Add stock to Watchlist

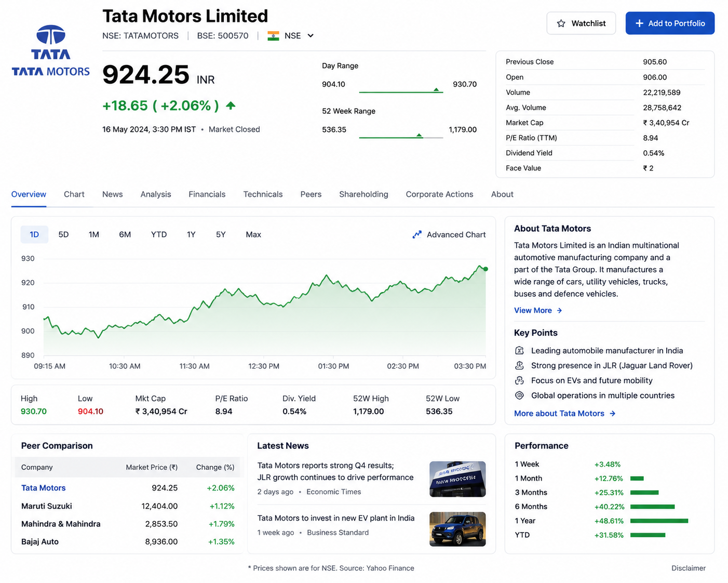coord(581,23)
